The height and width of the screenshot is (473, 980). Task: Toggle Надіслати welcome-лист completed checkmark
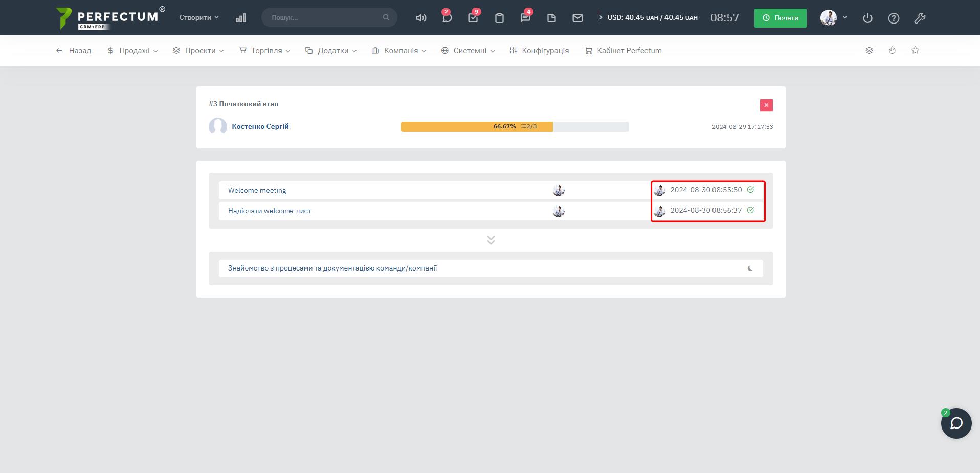750,210
